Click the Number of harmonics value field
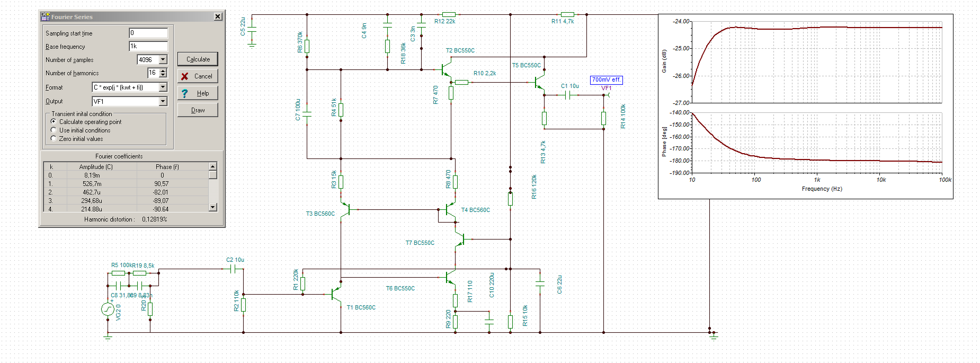980x363 pixels. coord(153,73)
